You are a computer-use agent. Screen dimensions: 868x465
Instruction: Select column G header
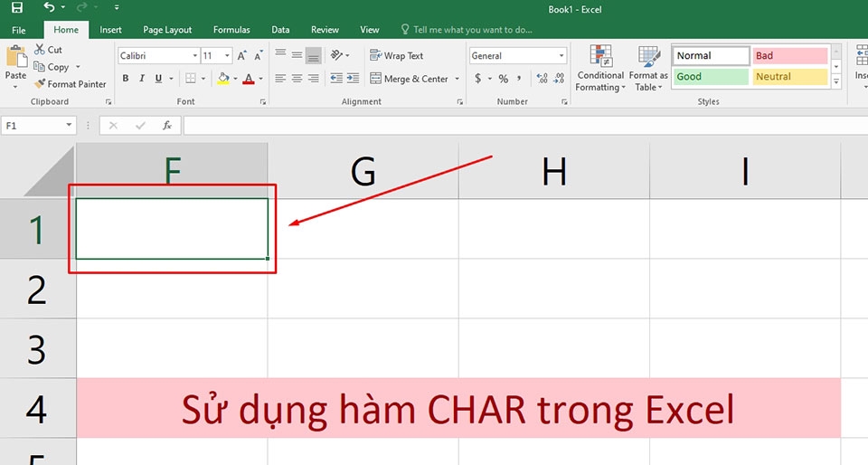[363, 170]
